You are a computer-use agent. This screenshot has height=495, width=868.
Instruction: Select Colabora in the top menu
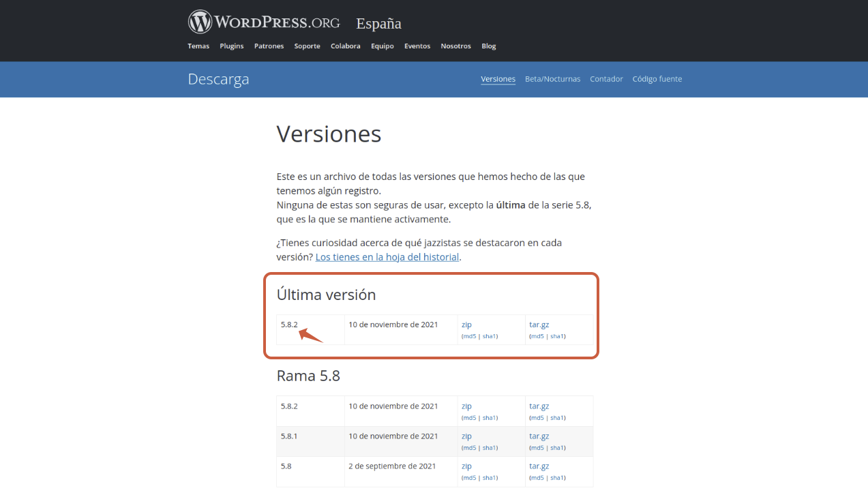345,46
